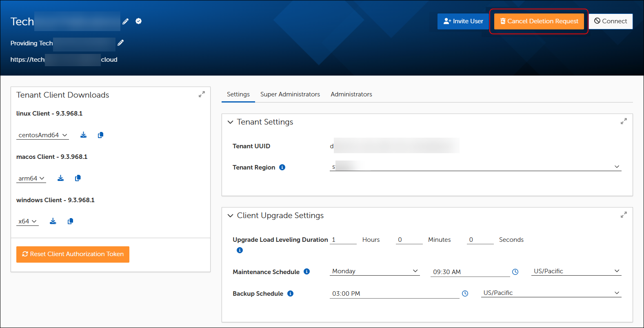
Task: Show info for Tenant Region
Action: [x=282, y=167]
